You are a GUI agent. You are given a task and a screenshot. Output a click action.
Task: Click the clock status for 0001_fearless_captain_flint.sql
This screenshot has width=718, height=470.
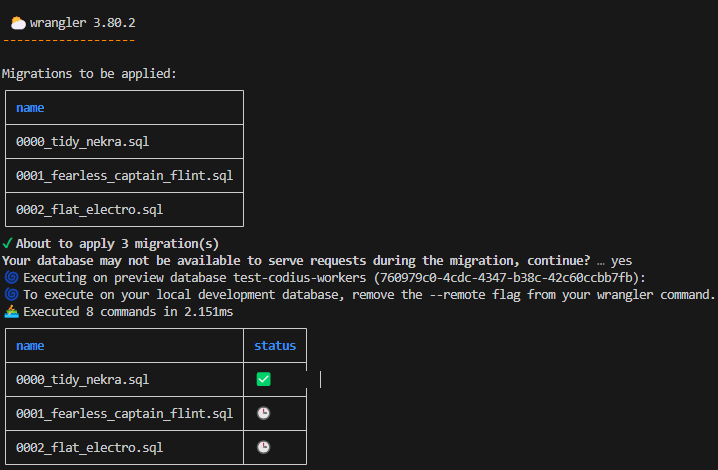(x=263, y=413)
